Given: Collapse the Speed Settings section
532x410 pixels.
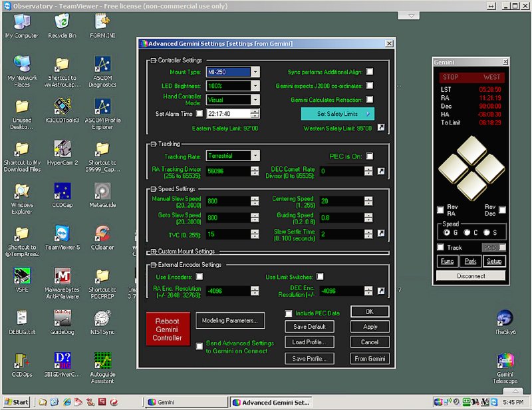Looking at the screenshot, I should point(154,189).
